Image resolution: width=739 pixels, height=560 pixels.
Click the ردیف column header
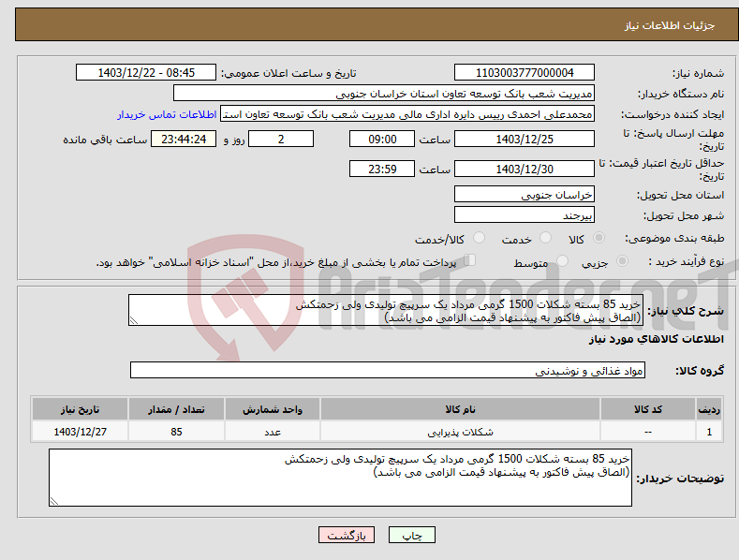click(709, 409)
